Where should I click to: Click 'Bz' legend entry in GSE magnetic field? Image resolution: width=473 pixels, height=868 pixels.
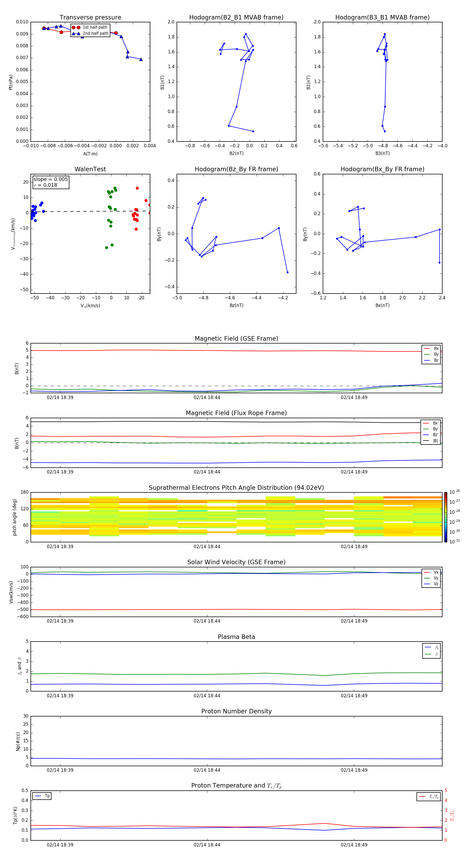coord(431,360)
